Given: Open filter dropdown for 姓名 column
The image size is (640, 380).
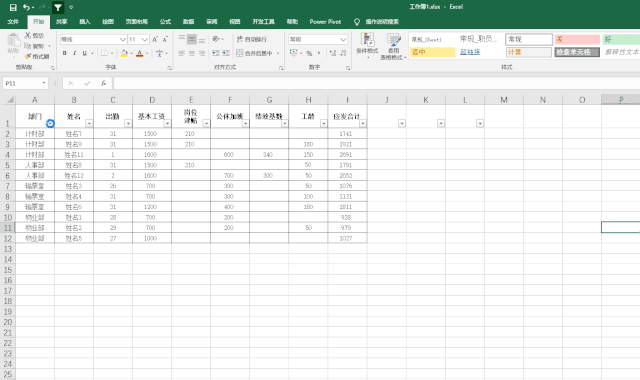Looking at the screenshot, I should (89, 123).
